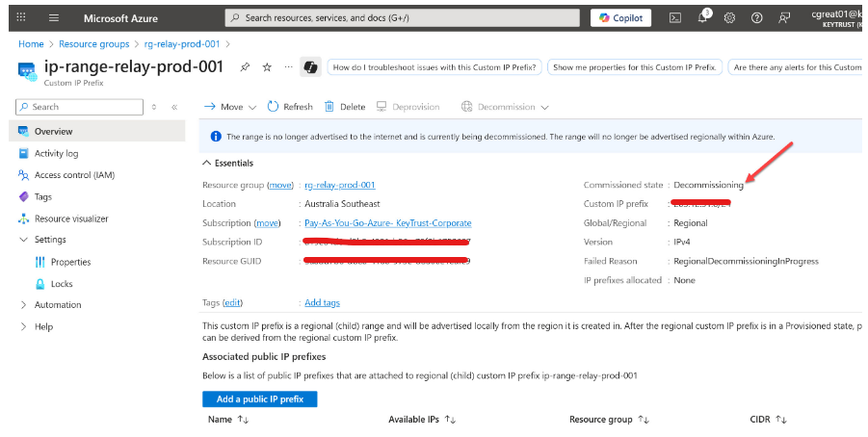
Task: Open Pay-As-You-Go-Azure- KeyTrust-Corporate subscription link
Action: point(388,223)
